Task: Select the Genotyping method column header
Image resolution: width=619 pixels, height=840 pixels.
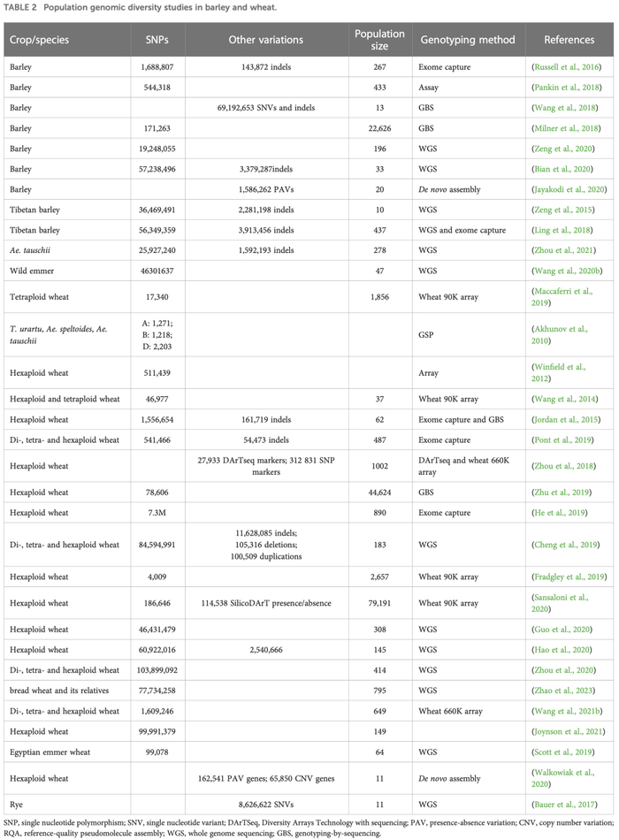Action: pyautogui.click(x=462, y=40)
